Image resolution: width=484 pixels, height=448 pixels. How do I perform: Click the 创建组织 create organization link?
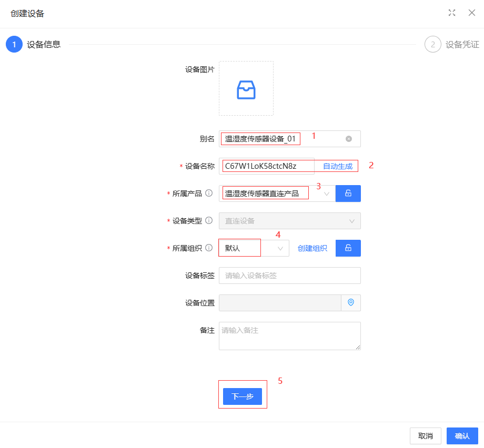point(312,248)
